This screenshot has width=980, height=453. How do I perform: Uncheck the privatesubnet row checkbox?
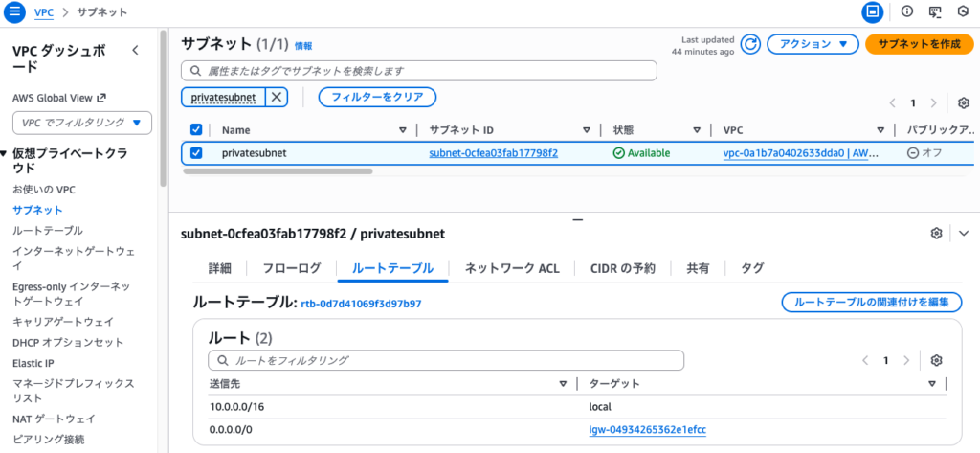click(x=197, y=153)
